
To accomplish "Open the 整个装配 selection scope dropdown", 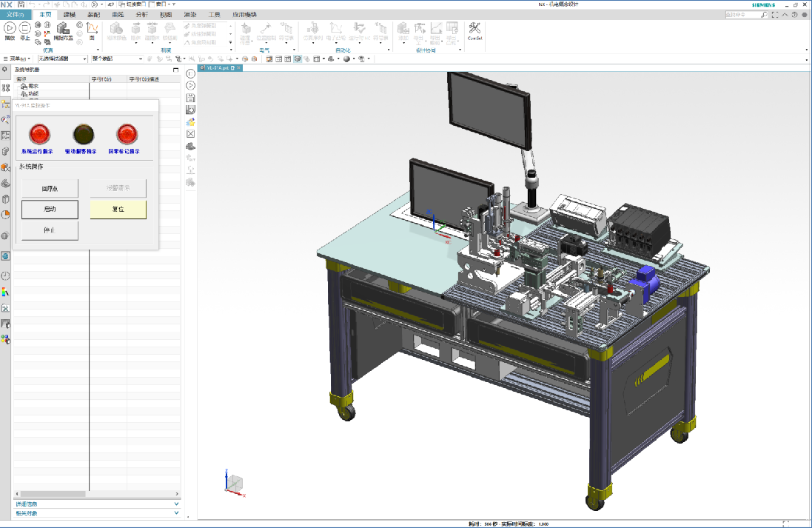I will (116, 59).
